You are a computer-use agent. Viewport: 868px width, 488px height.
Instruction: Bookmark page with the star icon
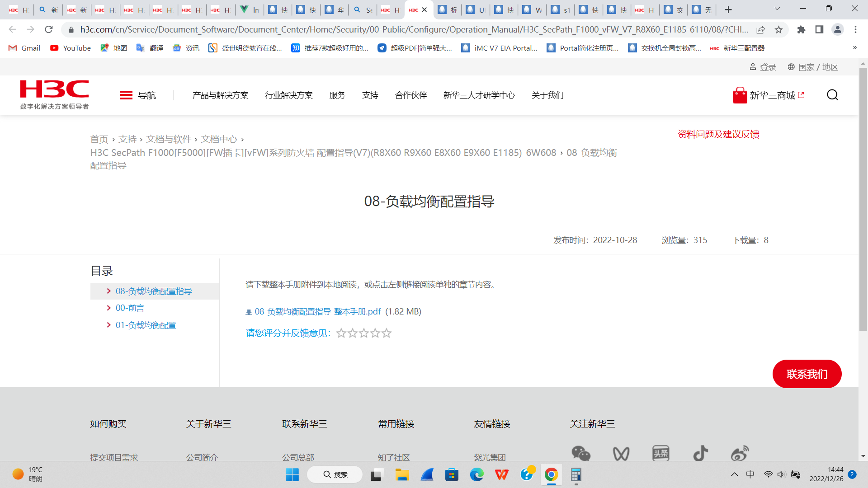(778, 30)
